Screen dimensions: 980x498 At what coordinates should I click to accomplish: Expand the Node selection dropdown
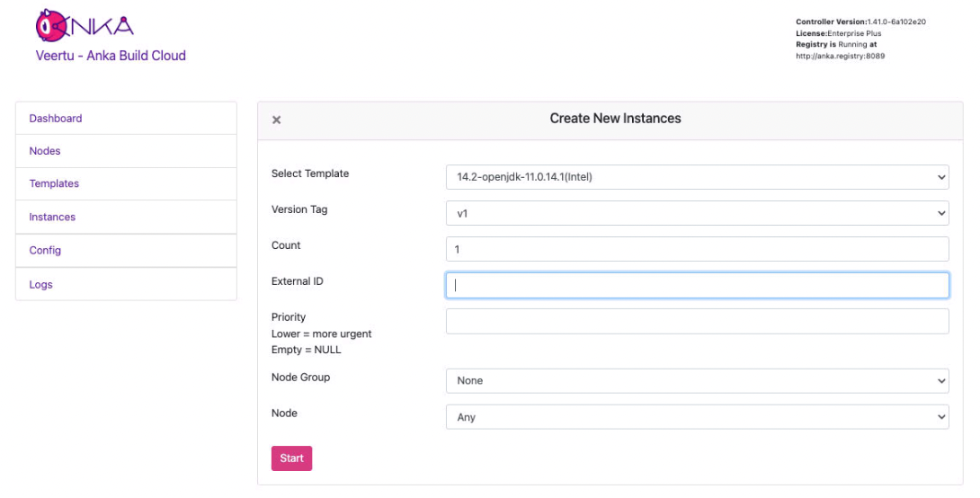pyautogui.click(x=697, y=417)
